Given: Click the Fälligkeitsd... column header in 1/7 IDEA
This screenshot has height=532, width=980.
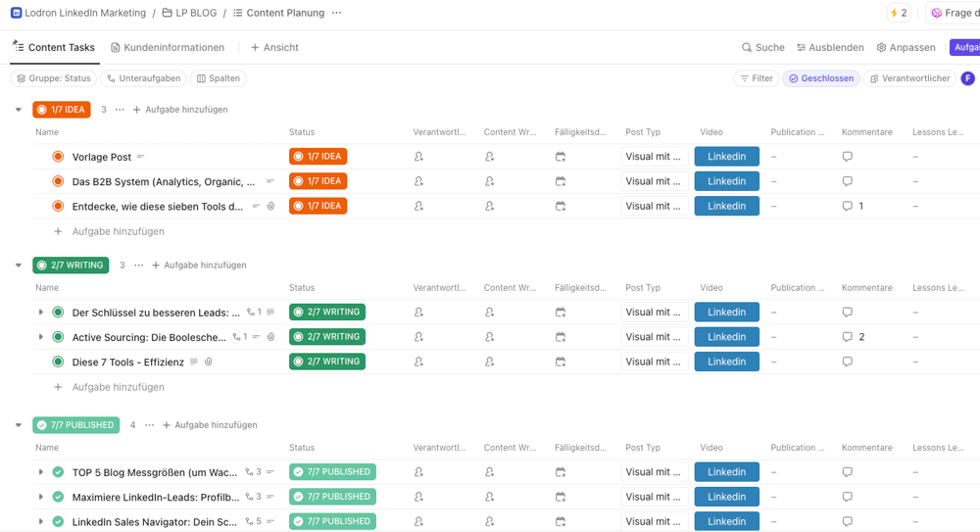Looking at the screenshot, I should coord(580,132).
